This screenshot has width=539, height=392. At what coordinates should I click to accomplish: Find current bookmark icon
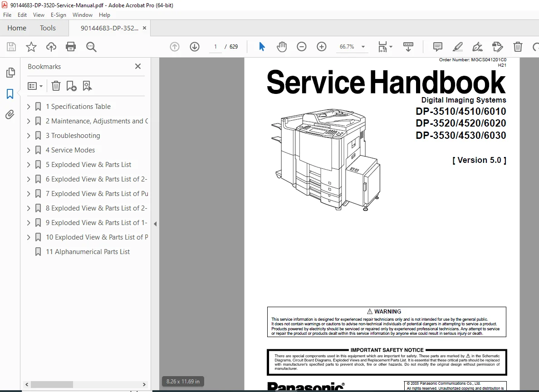87,86
